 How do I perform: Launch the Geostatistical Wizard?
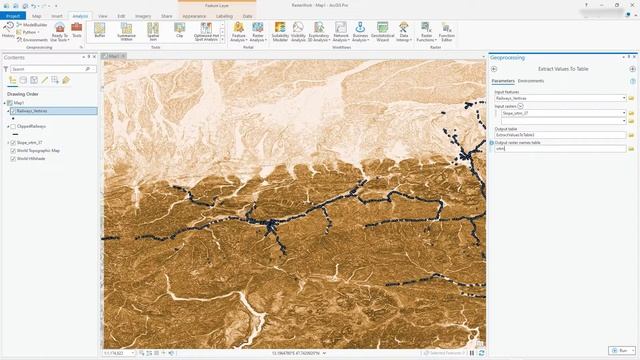(x=382, y=32)
